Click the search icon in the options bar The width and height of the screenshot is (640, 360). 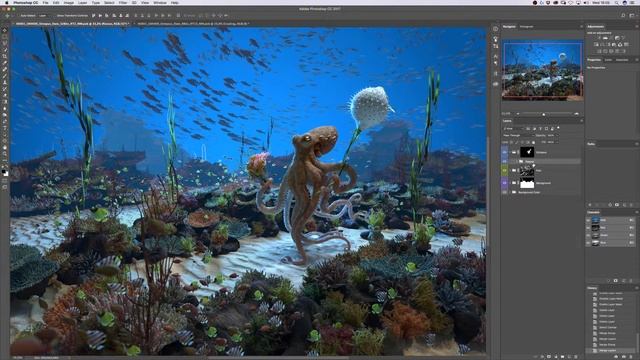[623, 16]
